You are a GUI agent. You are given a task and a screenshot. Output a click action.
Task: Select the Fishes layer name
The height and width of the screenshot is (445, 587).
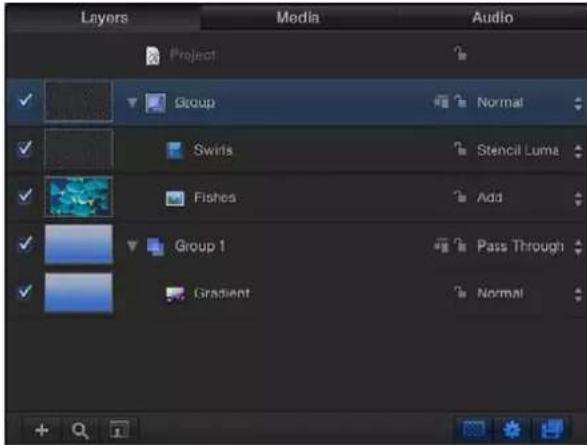click(215, 198)
